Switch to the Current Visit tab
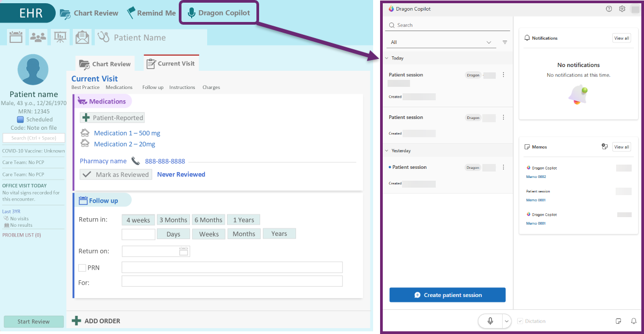Screen dimensions: 644x334 (171, 63)
